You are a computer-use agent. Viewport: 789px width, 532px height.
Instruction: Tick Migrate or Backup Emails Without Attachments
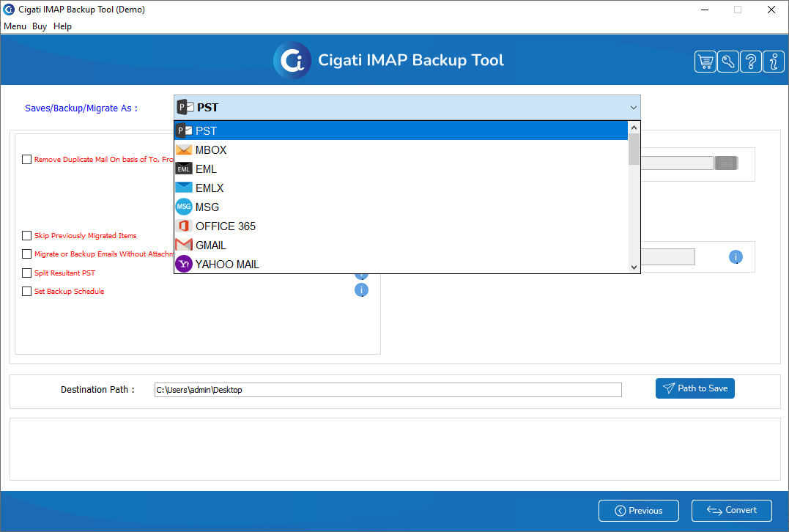[x=26, y=254]
